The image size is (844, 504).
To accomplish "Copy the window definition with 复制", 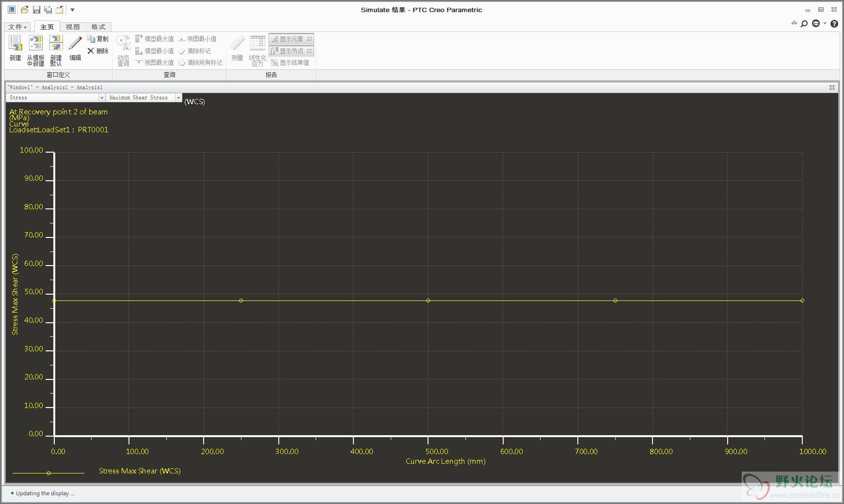I will [98, 39].
